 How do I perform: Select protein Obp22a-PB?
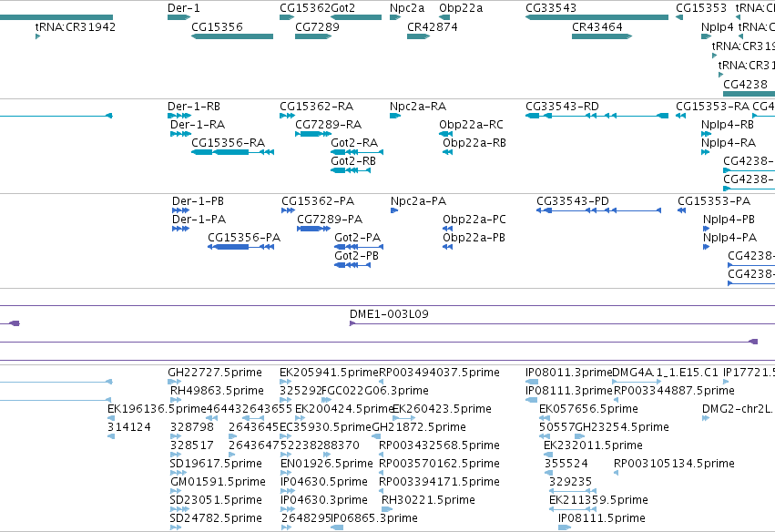[447, 247]
